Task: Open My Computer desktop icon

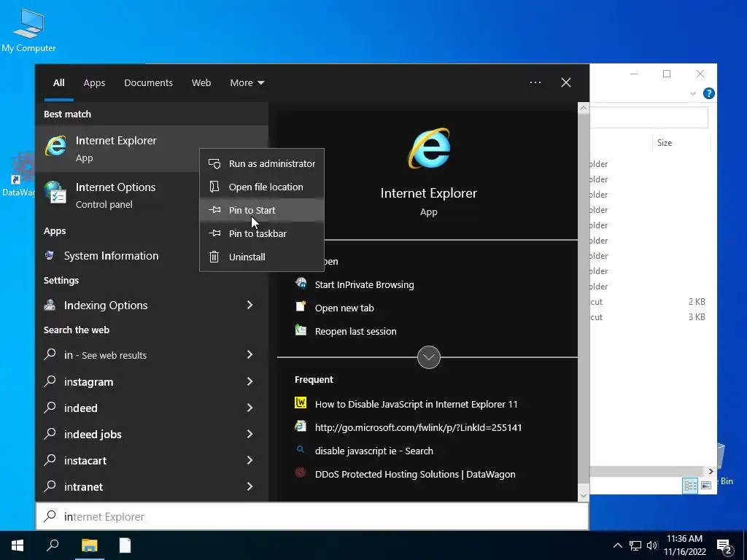Action: pos(28,30)
